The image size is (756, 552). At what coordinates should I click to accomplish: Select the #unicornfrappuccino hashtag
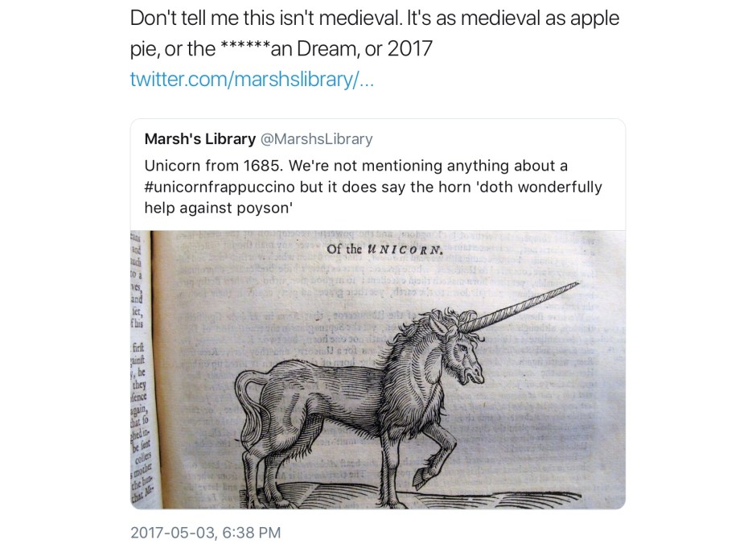220,187
